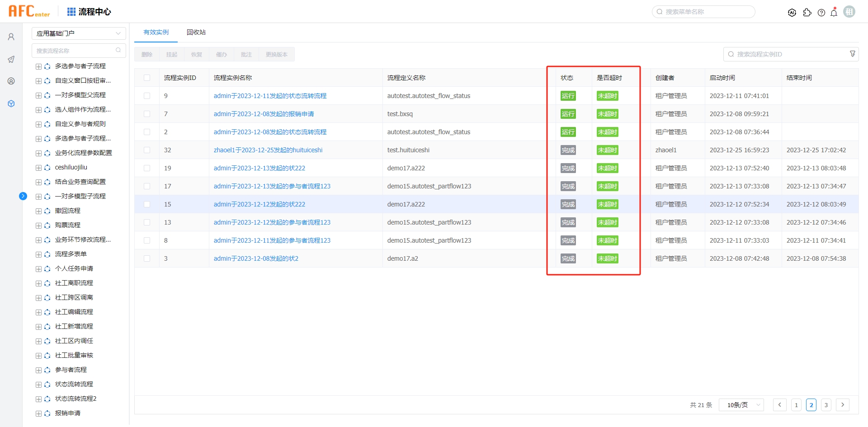Screen dimensions: 868x427
Task: Go to page 3 in pagination
Action: [x=827, y=405]
